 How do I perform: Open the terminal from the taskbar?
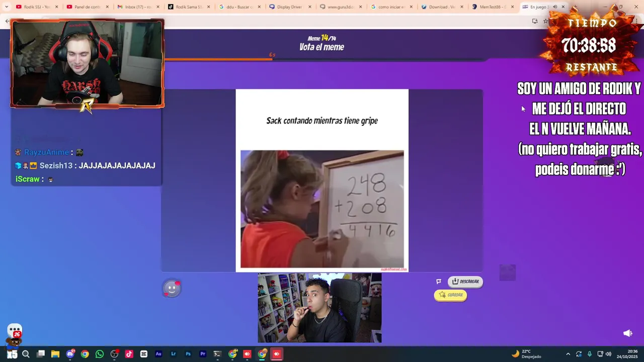tap(217, 354)
